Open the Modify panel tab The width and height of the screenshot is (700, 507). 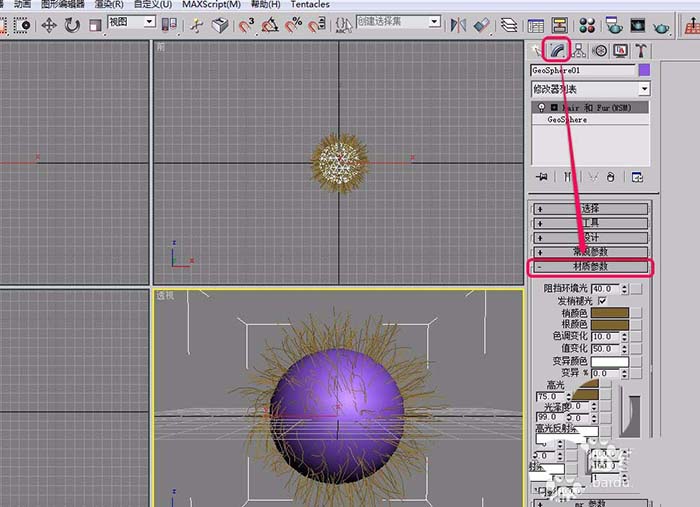(x=559, y=50)
